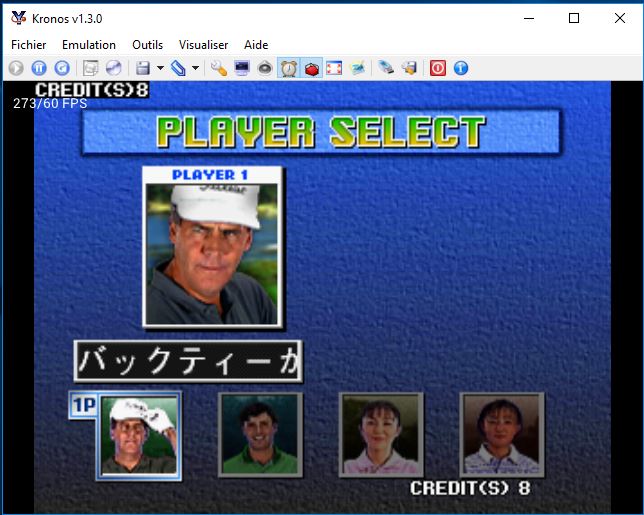Select the golfer in green polo shirt
The height and width of the screenshot is (515, 644).
point(260,435)
